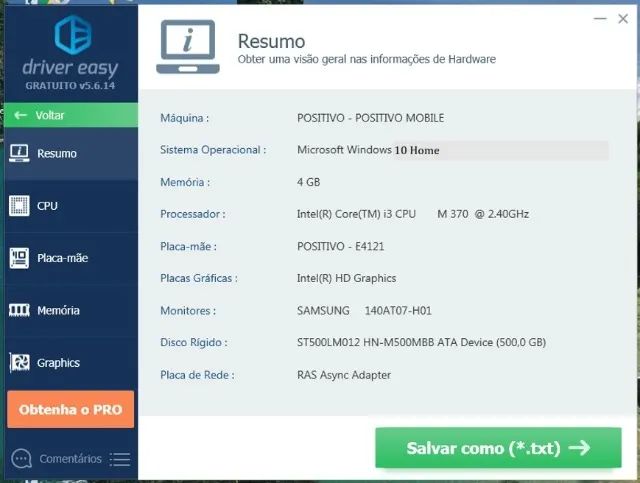Switch to the CPU section
Screen dimensions: 640x483
71,206
